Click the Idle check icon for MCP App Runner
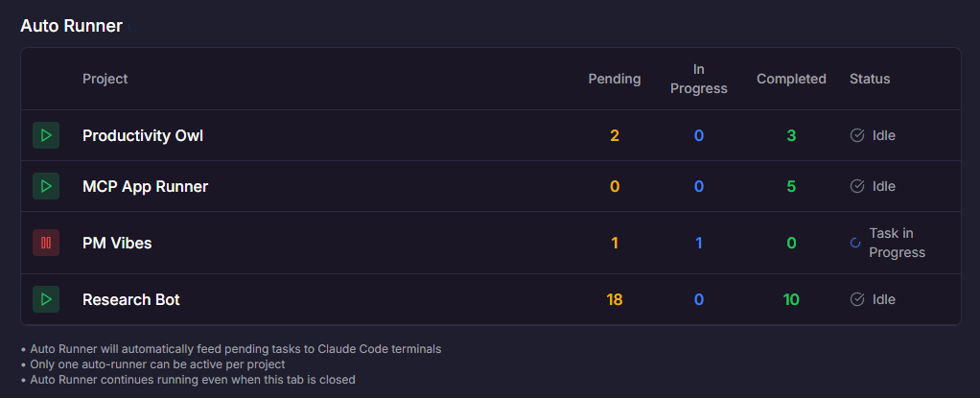Image resolution: width=980 pixels, height=398 pixels. 857,186
